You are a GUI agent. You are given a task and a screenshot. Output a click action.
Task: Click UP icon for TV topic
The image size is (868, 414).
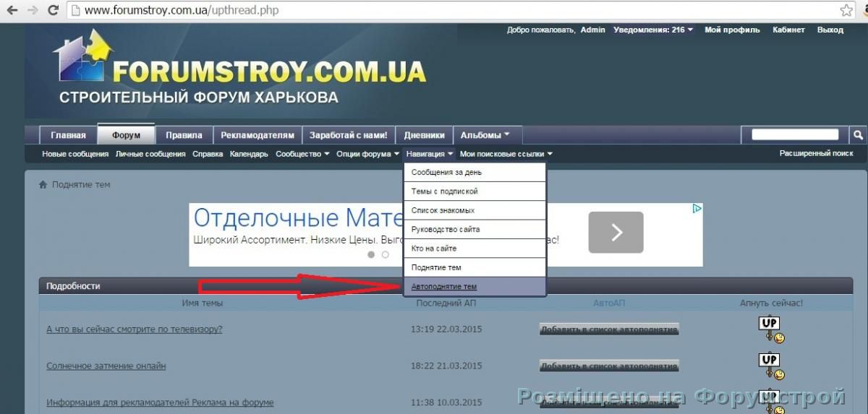click(770, 329)
